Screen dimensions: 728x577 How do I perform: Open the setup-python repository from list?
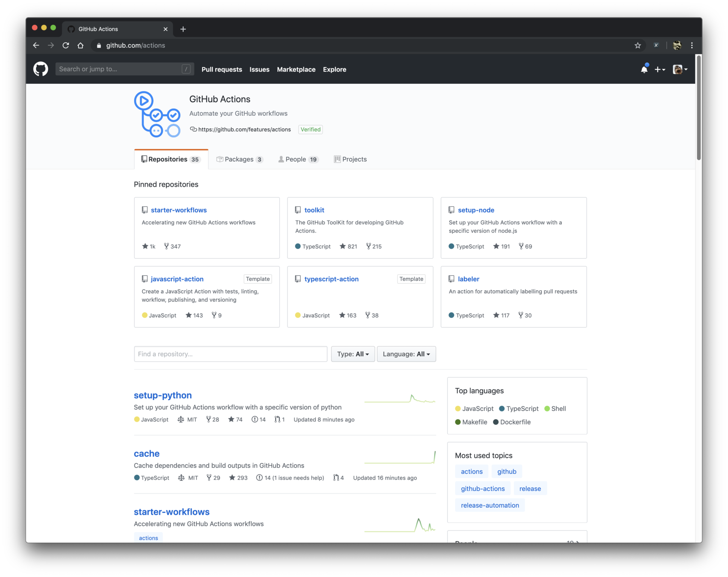point(163,395)
